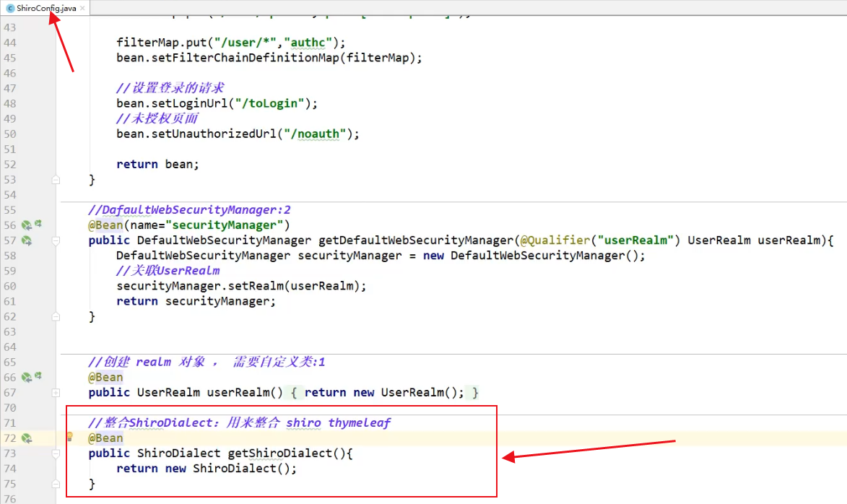Collapse the method fold marker at line 53
Image resolution: width=847 pixels, height=504 pixels.
56,180
